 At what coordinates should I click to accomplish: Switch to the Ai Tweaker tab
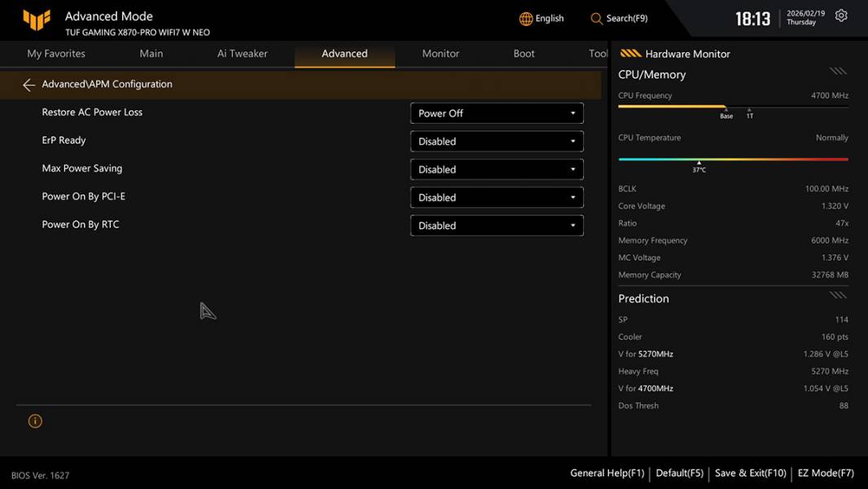point(242,54)
